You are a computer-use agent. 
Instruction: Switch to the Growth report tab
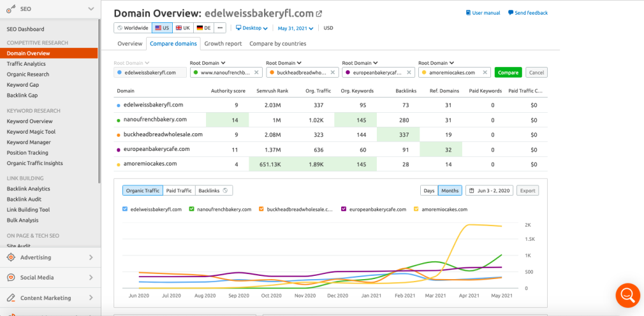click(x=223, y=44)
